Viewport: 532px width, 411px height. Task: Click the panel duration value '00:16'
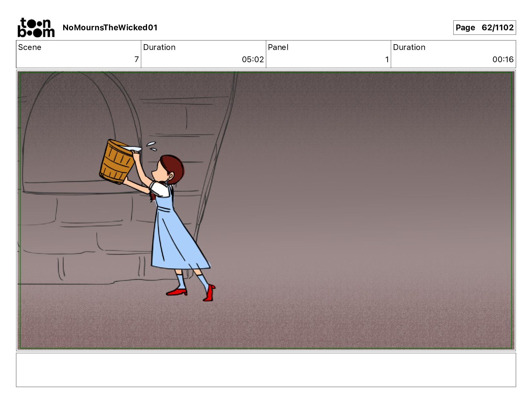(x=503, y=60)
